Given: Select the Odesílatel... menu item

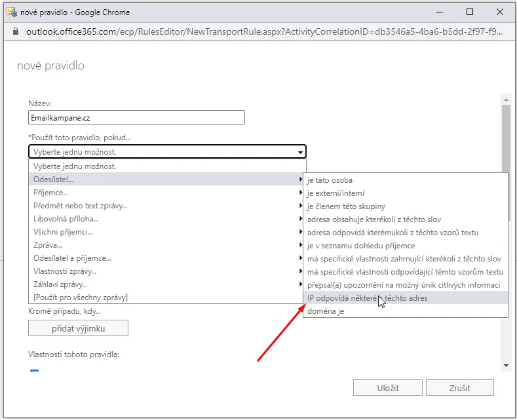Looking at the screenshot, I should click(x=166, y=180).
